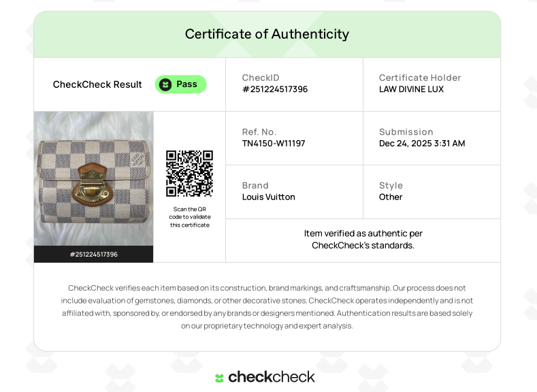Image resolution: width=537 pixels, height=392 pixels.
Task: Select the CheckID number #251224517396
Action: coord(275,89)
